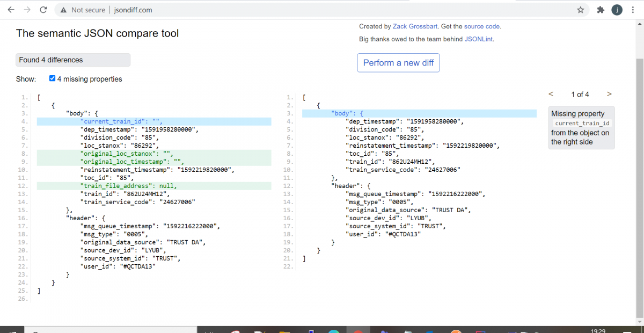Bookmark the page with the star icon

tap(581, 9)
